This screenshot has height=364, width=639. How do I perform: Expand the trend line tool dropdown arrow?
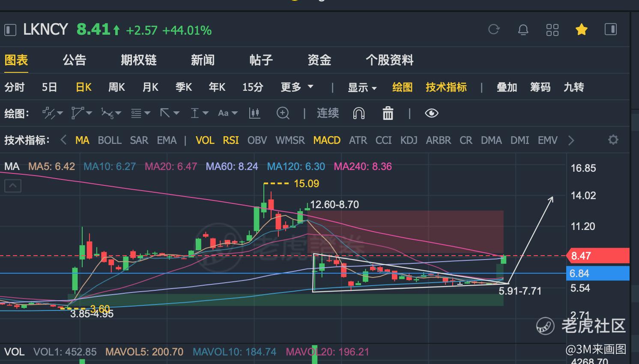point(60,113)
